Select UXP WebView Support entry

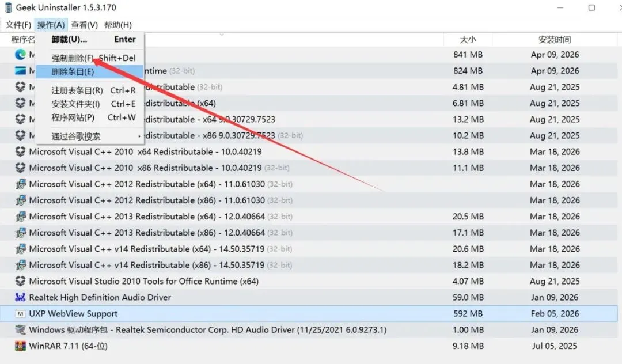tap(309, 314)
